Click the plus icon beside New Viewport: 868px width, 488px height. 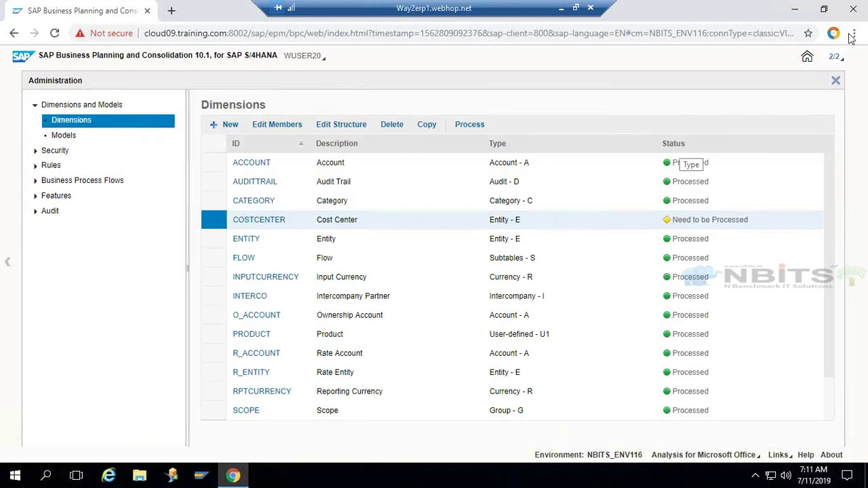[214, 125]
